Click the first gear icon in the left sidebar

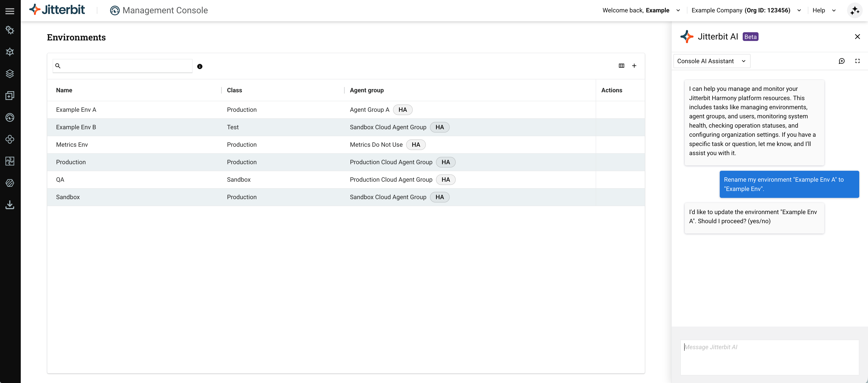pyautogui.click(x=10, y=30)
